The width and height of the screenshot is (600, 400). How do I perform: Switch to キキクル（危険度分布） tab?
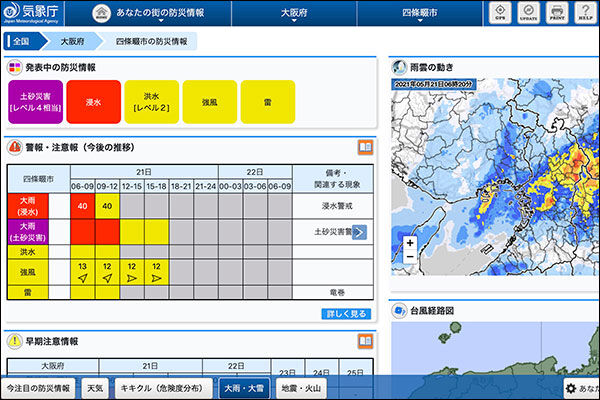[162, 388]
